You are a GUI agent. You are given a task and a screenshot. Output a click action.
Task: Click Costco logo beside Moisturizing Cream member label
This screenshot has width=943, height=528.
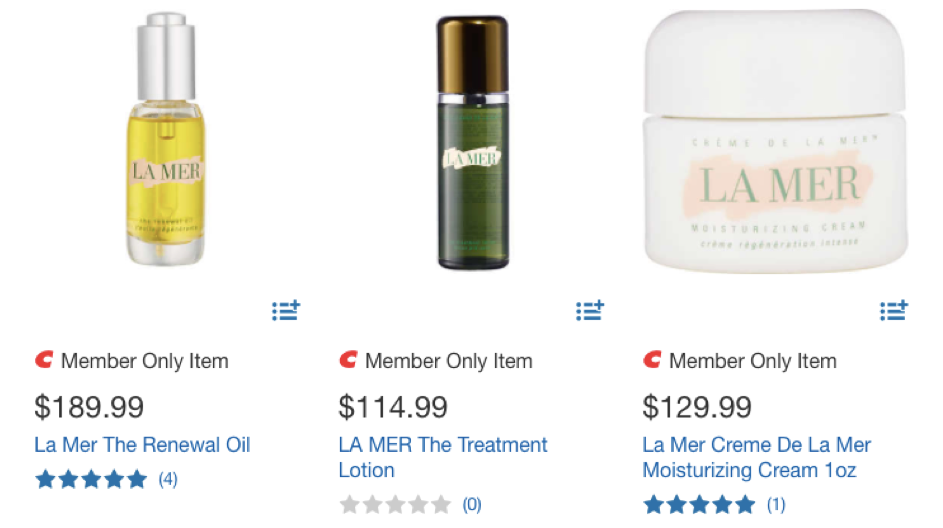[652, 360]
